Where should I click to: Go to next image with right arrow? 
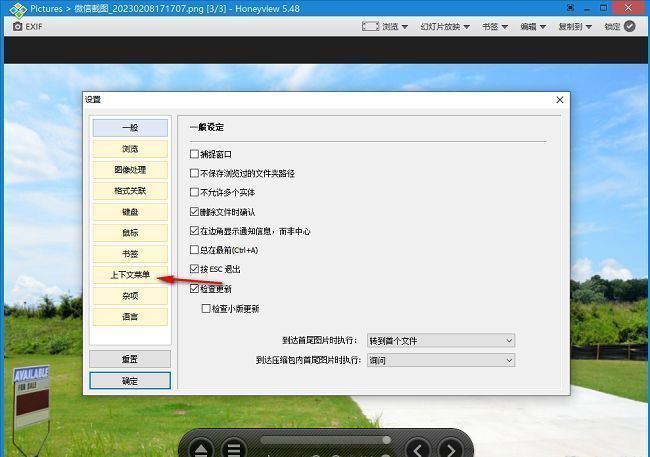pyautogui.click(x=452, y=449)
